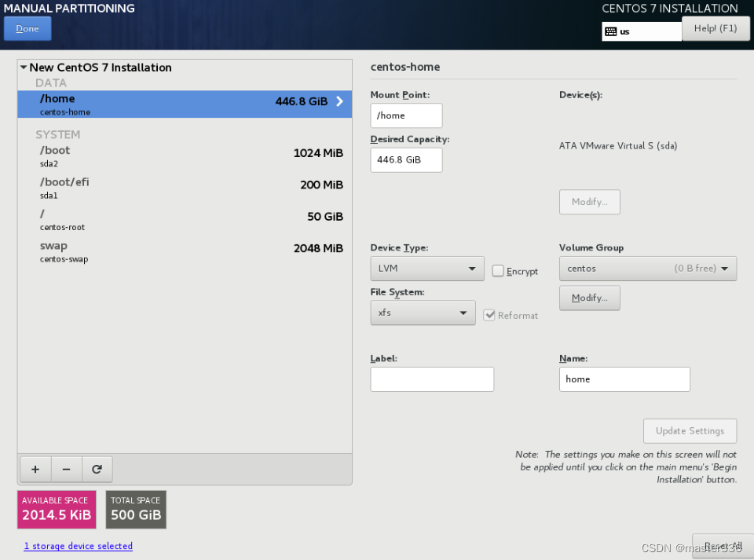Click Update Settings button
754x560 pixels.
690,431
